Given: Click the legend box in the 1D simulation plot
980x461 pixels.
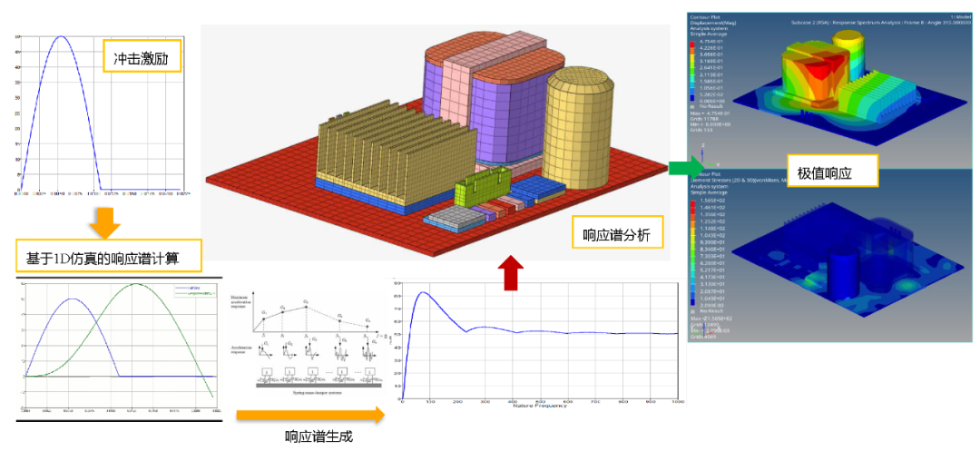Looking at the screenshot, I should tap(194, 291).
